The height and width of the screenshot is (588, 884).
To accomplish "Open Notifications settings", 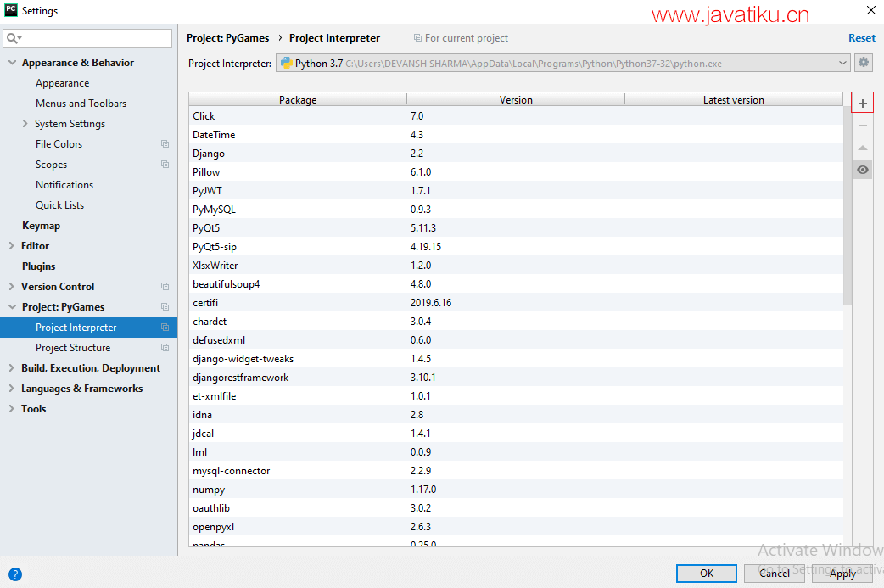I will pyautogui.click(x=64, y=184).
